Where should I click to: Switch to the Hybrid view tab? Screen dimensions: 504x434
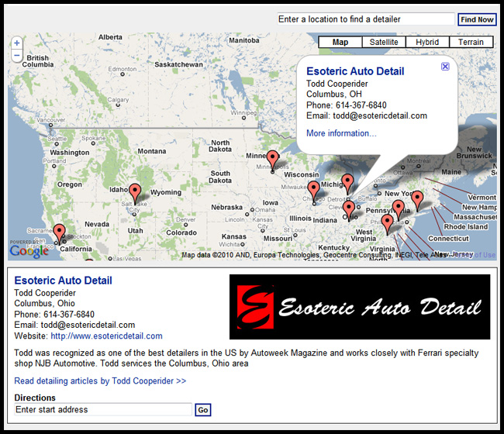tap(427, 42)
